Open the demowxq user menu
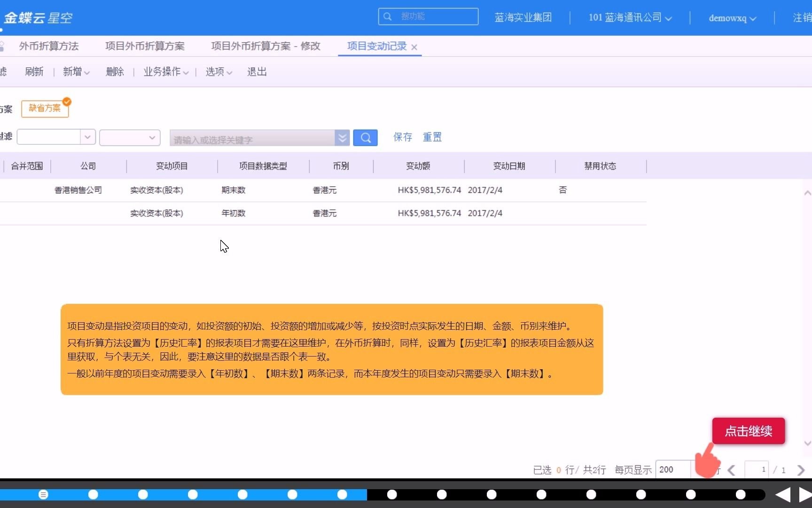This screenshot has height=508, width=812. [732, 18]
